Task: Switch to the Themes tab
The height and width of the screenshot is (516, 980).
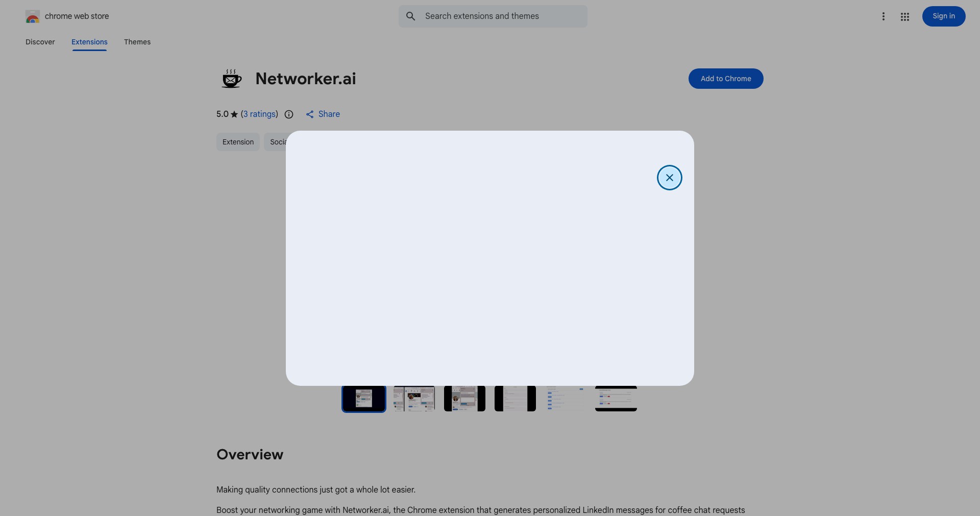Action: (137, 42)
